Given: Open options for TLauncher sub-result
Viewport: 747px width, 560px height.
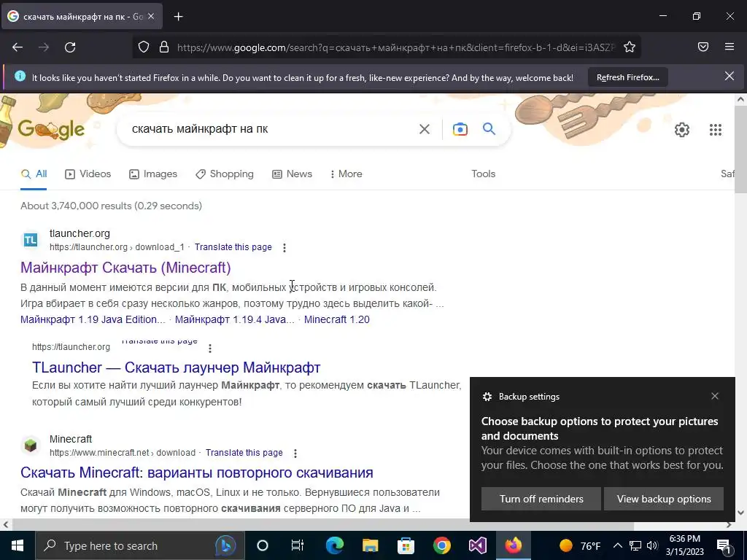Looking at the screenshot, I should [x=210, y=349].
